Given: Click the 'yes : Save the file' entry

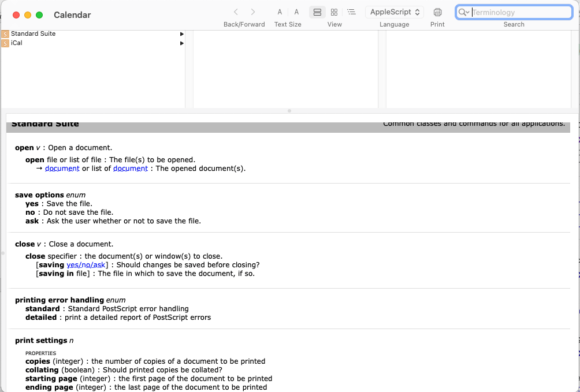Looking at the screenshot, I should coord(59,204).
